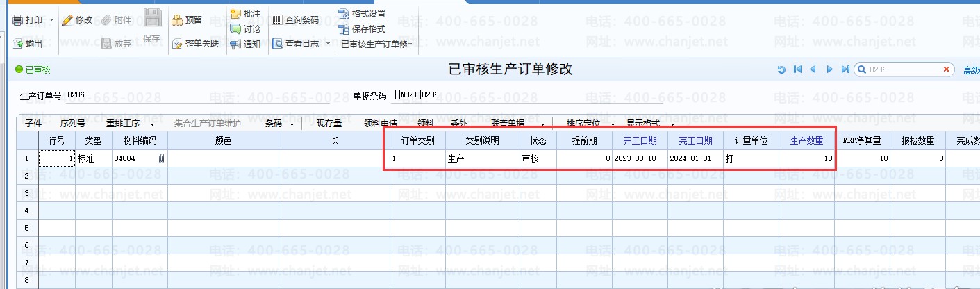Click the 订单类别 column header
The image size is (980, 289).
tap(418, 140)
